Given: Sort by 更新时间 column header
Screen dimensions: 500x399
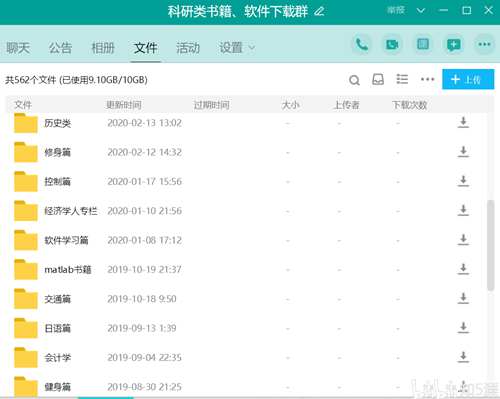Looking at the screenshot, I should [x=124, y=105].
